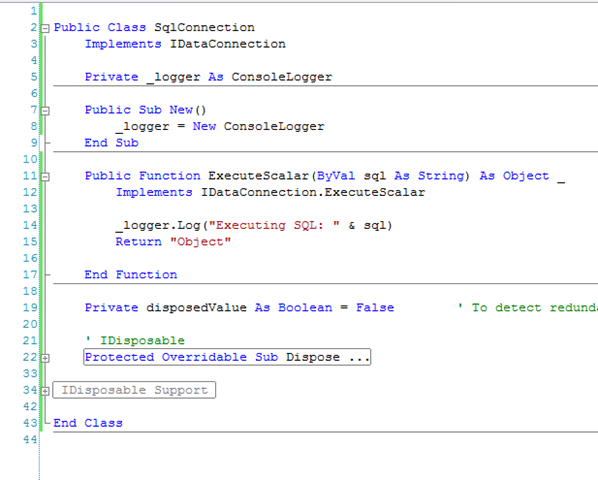This screenshot has width=598, height=480.
Task: Click the 'Boolean' type on line 19
Action: click(x=305, y=307)
